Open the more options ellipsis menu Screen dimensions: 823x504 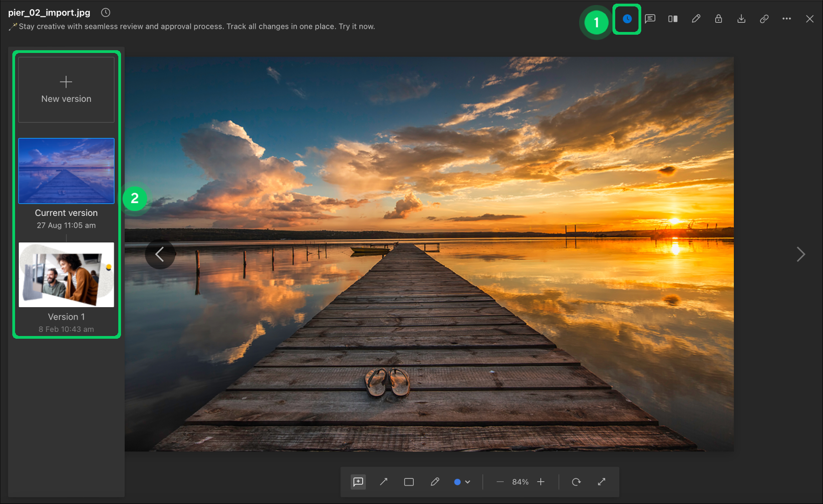(x=786, y=19)
